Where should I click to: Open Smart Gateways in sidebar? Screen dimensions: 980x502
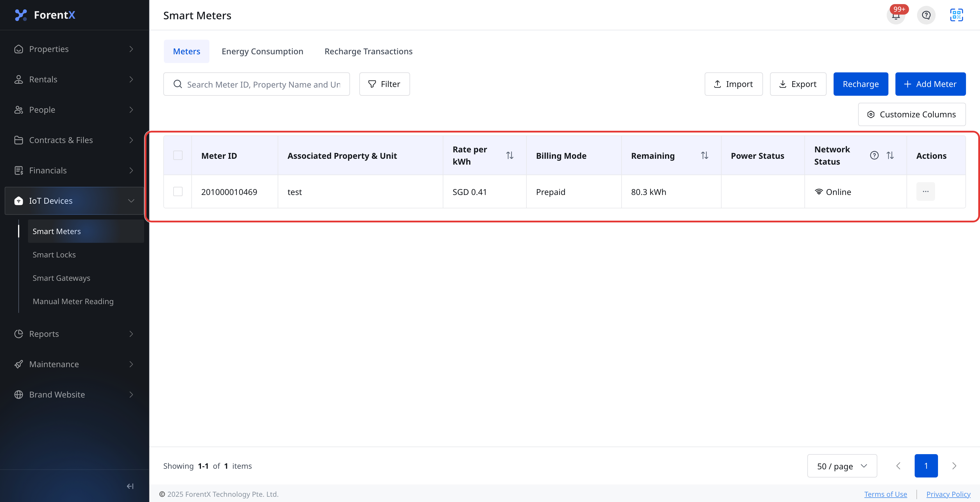[86, 278]
